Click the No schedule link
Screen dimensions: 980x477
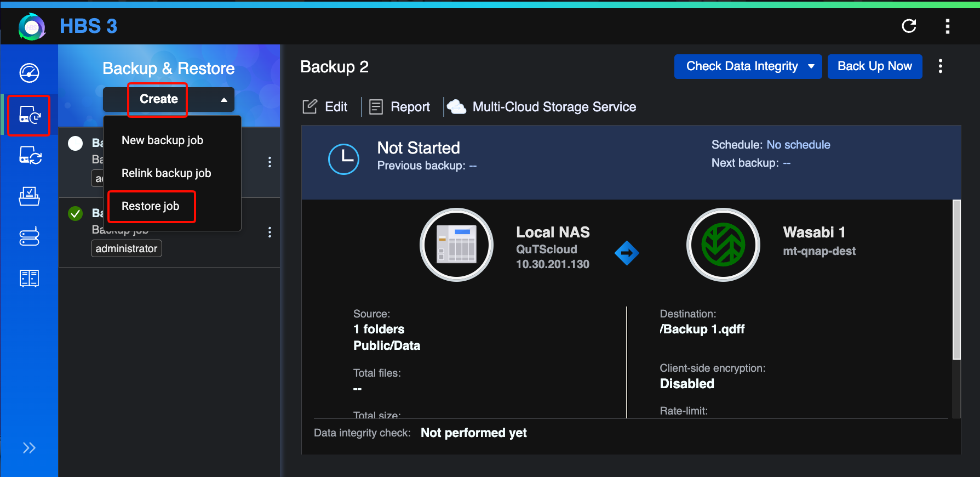click(x=798, y=145)
